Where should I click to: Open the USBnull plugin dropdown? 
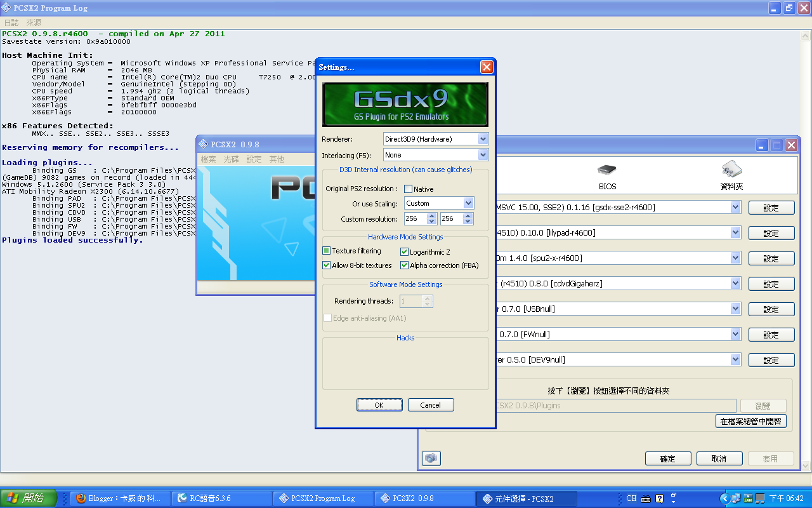(735, 309)
